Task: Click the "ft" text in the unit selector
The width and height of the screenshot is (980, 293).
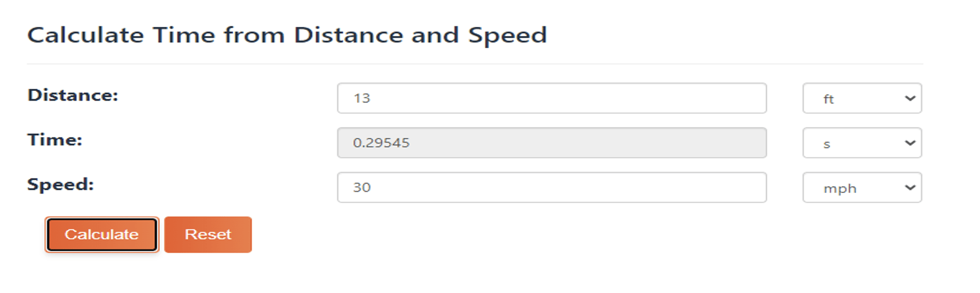Action: click(x=828, y=99)
